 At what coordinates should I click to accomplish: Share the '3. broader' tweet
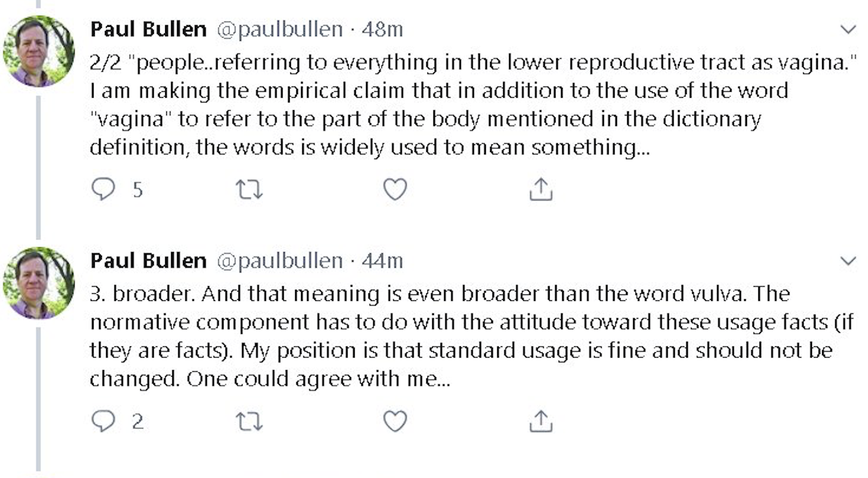tap(541, 421)
